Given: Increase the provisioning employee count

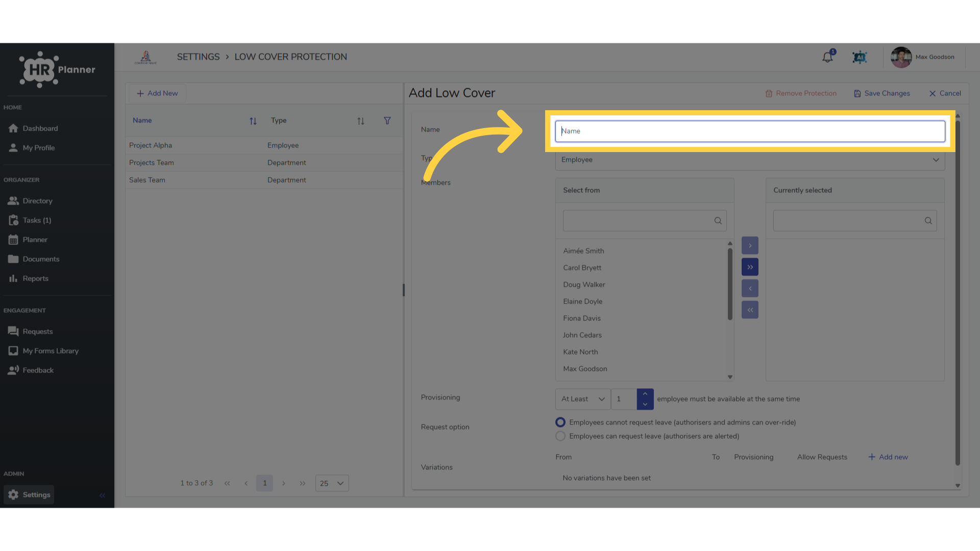Looking at the screenshot, I should click(x=645, y=394).
